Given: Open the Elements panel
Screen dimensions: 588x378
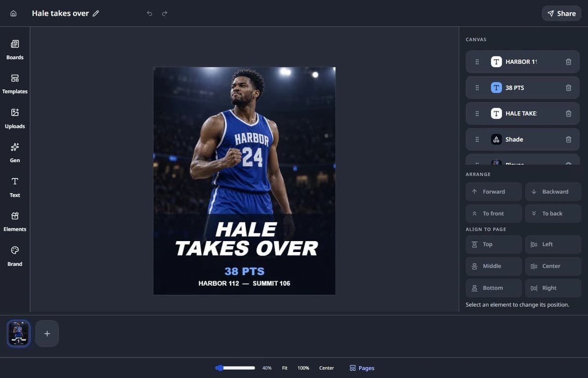Looking at the screenshot, I should click(x=15, y=222).
